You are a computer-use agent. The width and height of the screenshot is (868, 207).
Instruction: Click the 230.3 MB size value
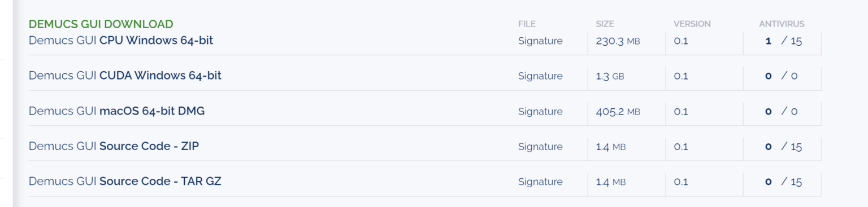(x=618, y=41)
